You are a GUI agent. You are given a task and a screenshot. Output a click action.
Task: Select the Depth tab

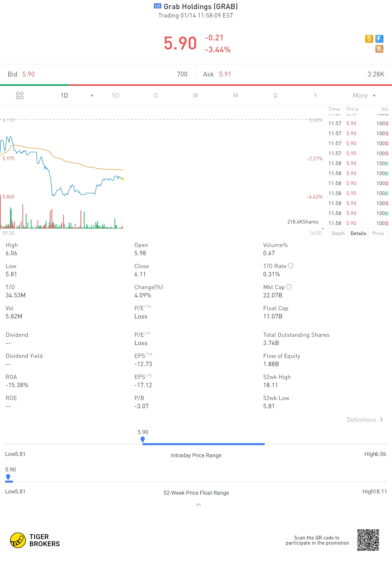[x=338, y=233]
